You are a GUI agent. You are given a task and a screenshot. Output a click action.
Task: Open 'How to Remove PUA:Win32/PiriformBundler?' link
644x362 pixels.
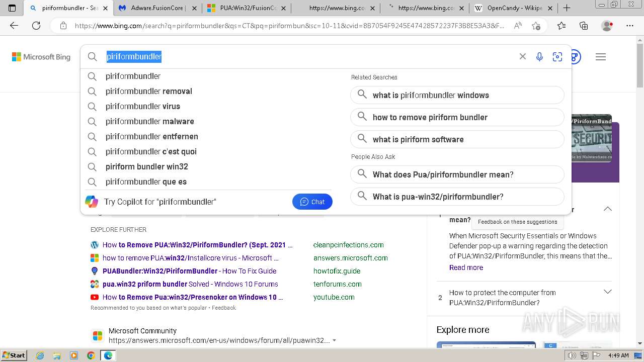coord(198,245)
